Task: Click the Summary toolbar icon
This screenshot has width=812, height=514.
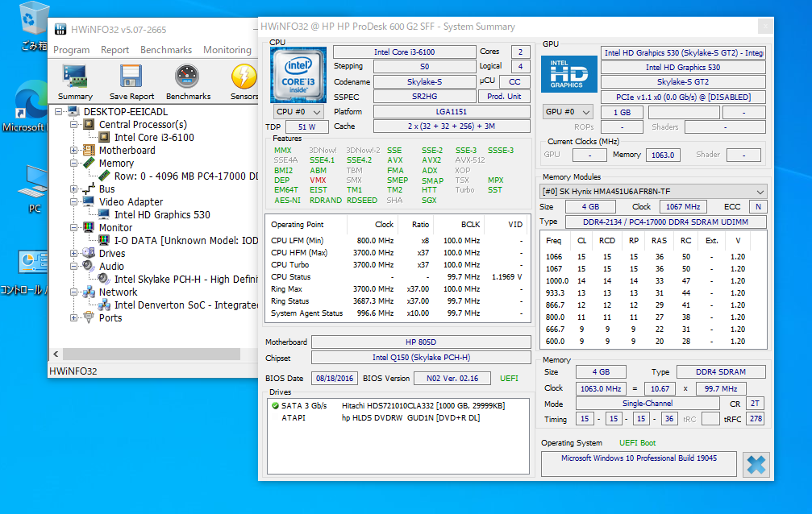Action: pos(75,77)
